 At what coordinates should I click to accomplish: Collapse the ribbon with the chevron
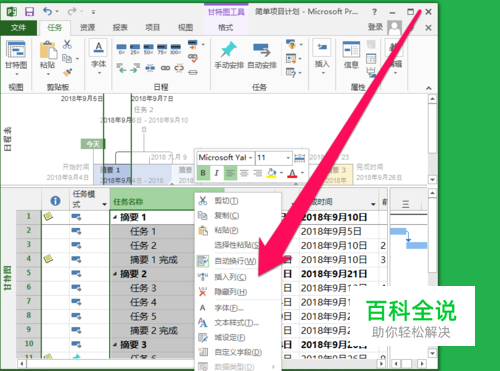click(429, 88)
